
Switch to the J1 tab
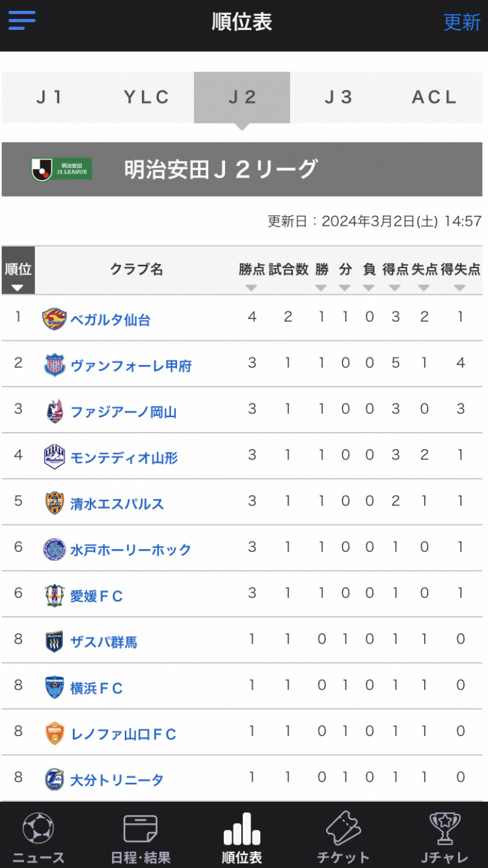(49, 97)
